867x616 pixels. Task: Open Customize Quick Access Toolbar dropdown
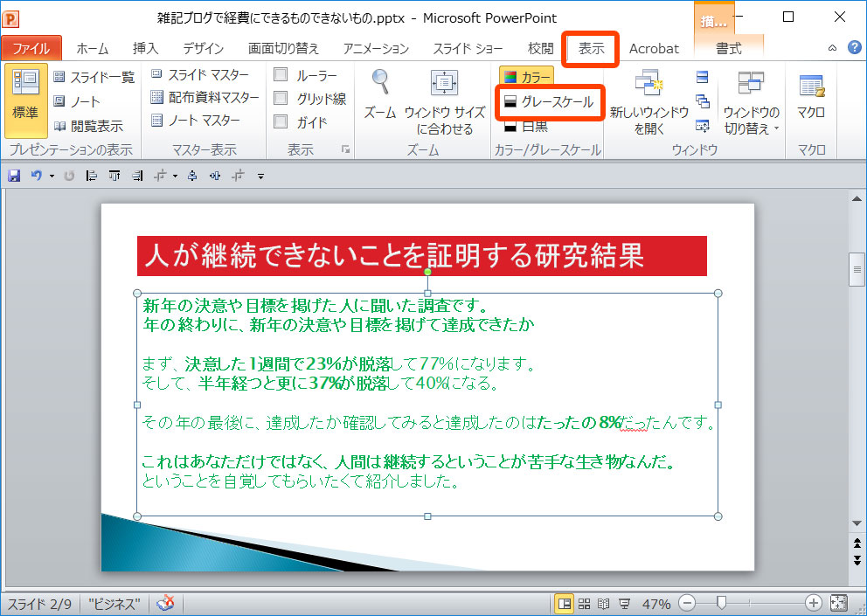260,176
